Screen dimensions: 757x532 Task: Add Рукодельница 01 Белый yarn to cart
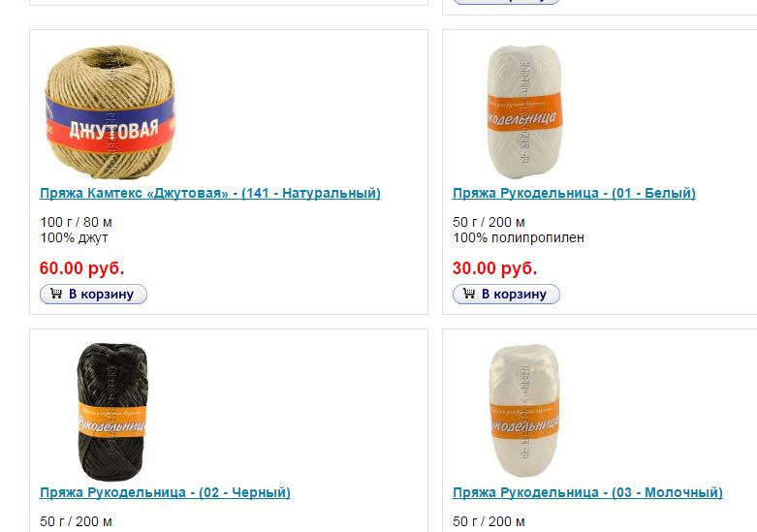click(506, 294)
